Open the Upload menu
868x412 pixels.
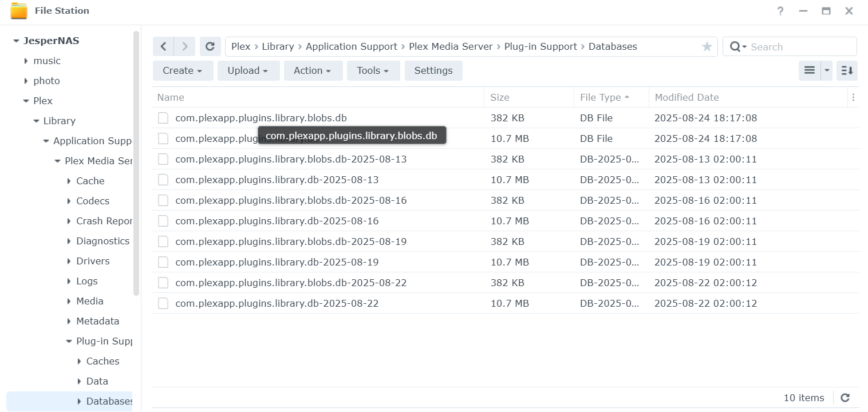pos(248,70)
